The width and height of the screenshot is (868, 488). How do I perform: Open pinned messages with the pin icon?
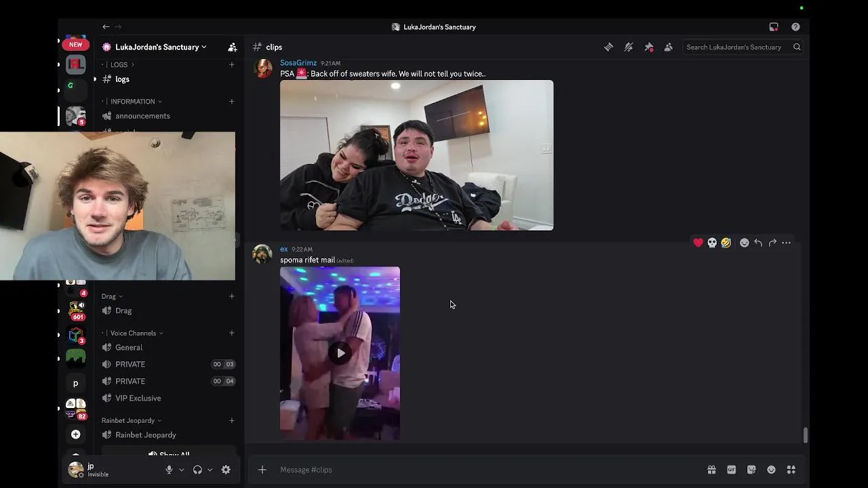[649, 47]
